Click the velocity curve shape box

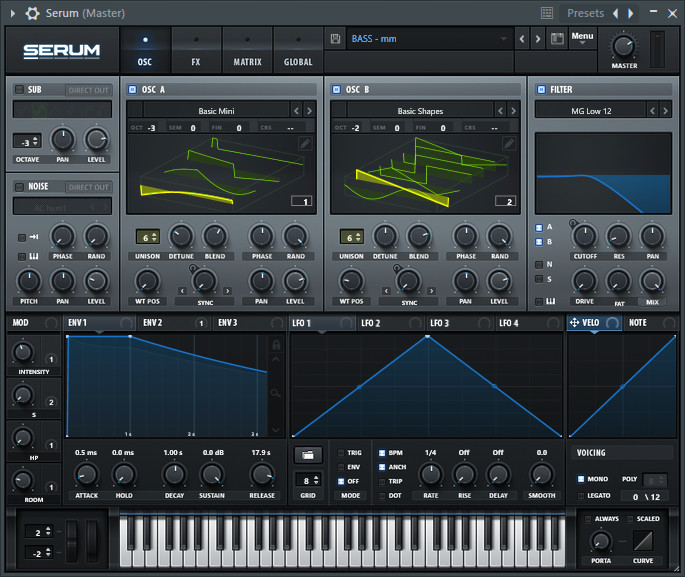(643, 541)
